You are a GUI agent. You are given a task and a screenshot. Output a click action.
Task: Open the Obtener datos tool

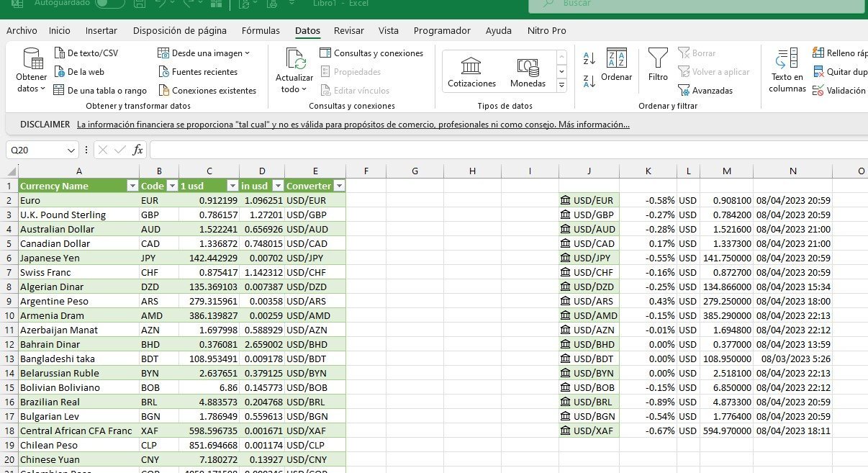click(x=30, y=70)
